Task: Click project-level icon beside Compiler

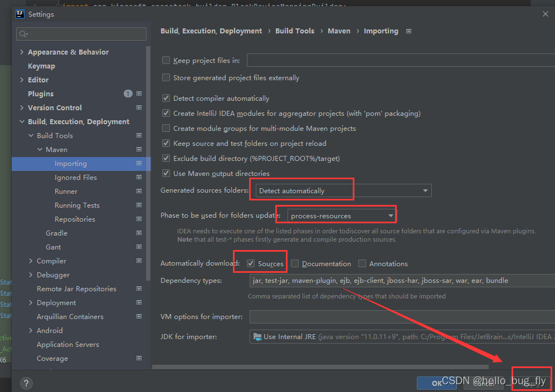Action: coord(139,261)
